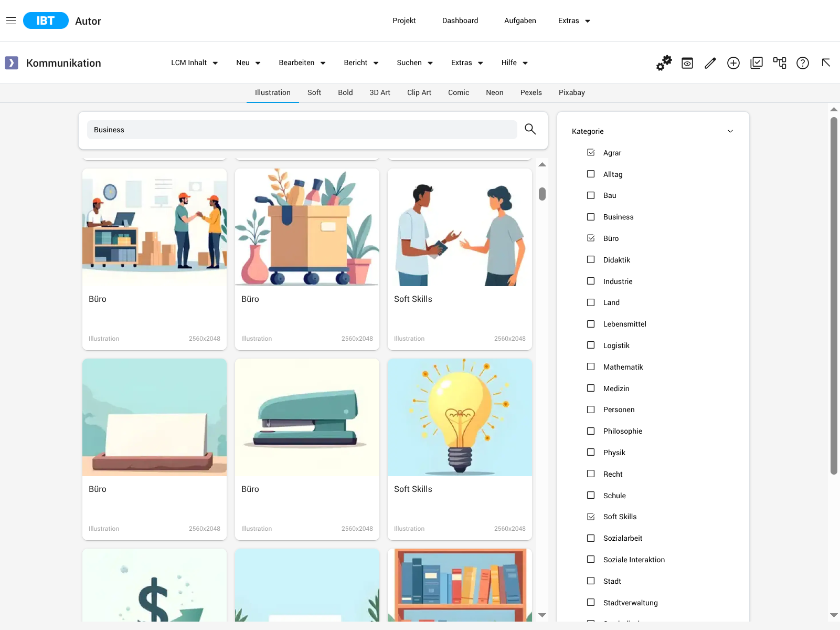Select the bookshelf illustration
This screenshot has height=630, width=840.
point(460,585)
